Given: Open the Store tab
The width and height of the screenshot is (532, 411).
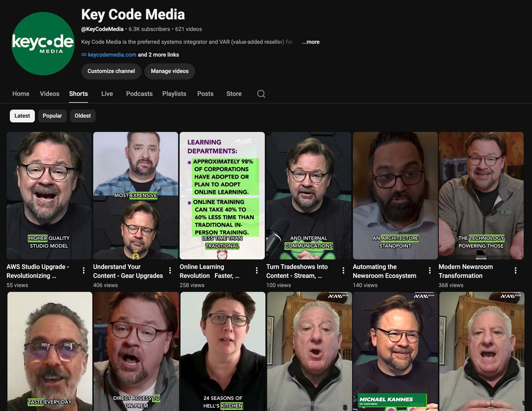Looking at the screenshot, I should [234, 94].
